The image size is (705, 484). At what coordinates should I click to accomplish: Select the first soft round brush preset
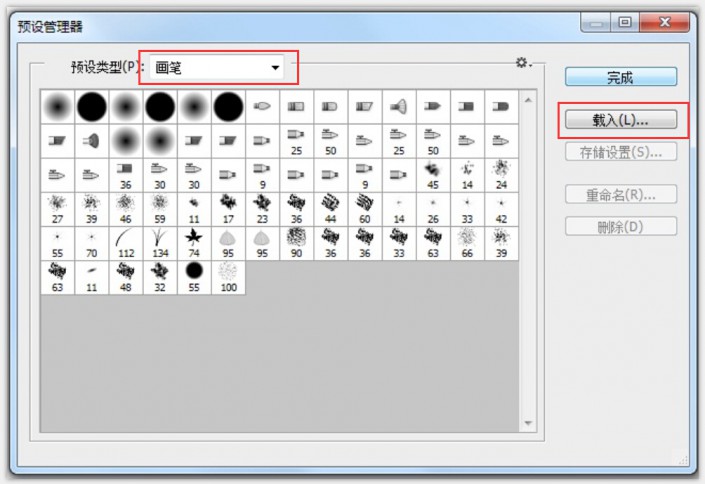coord(57,105)
